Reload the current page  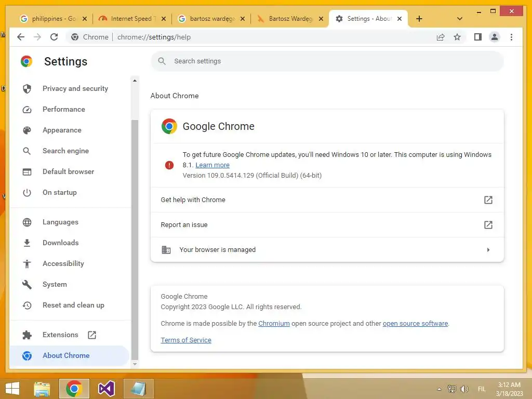point(54,37)
